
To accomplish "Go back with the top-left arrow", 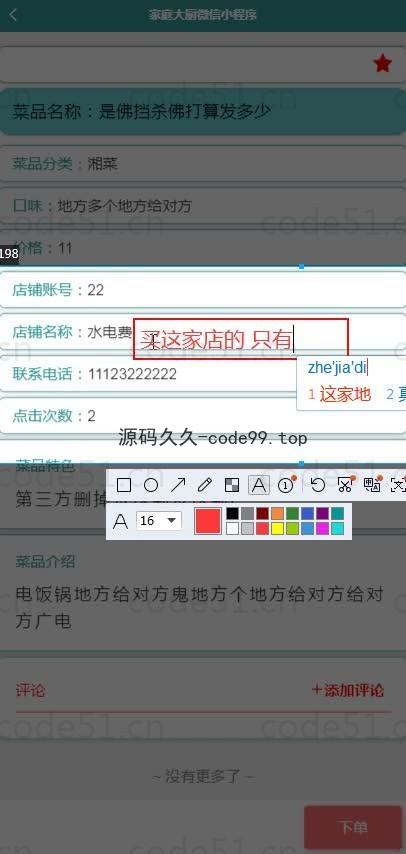I will [14, 15].
